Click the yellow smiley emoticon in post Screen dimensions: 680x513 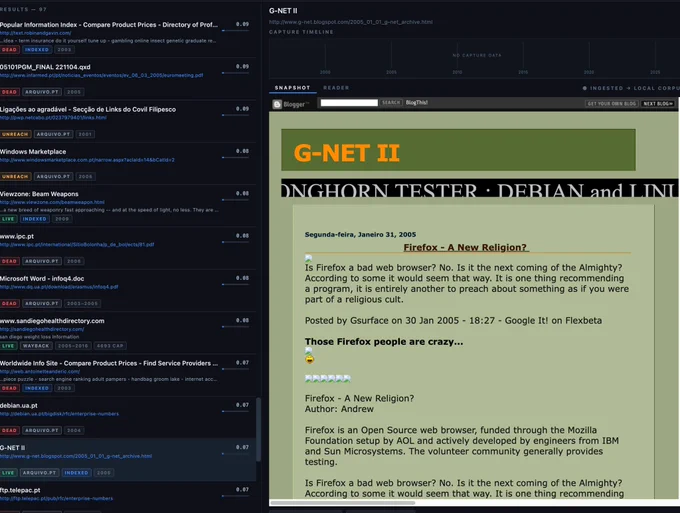[x=309, y=359]
